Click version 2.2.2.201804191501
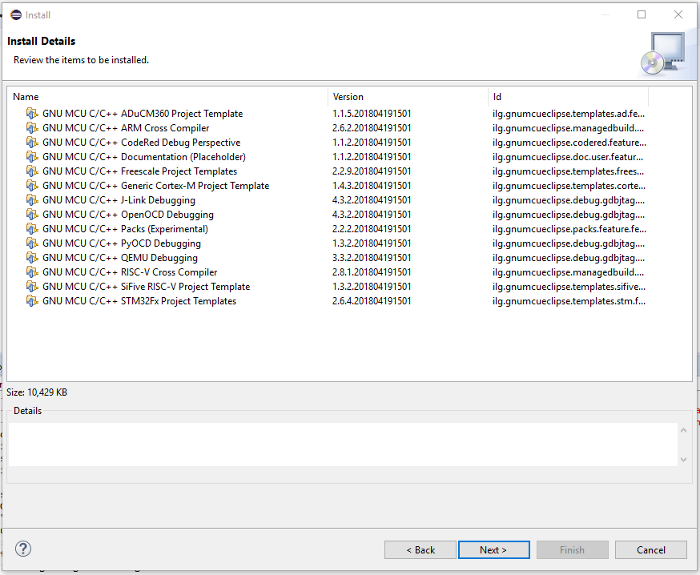Image resolution: width=700 pixels, height=575 pixels. (371, 229)
